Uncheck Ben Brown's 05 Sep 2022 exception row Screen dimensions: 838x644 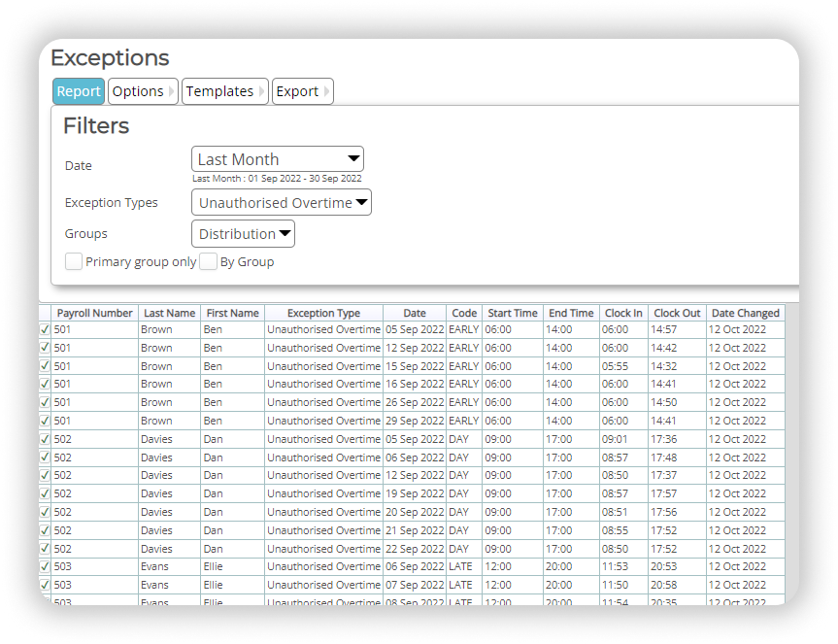[x=44, y=329]
